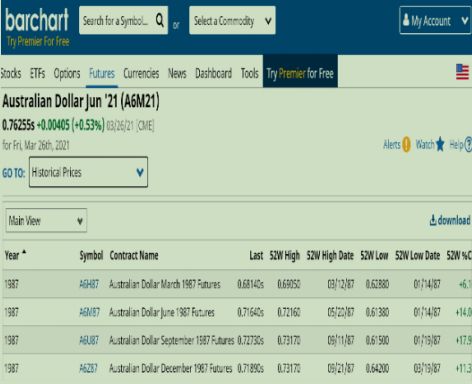Click 52W low value 0.61380
The height and width of the screenshot is (384, 472).
tap(377, 312)
